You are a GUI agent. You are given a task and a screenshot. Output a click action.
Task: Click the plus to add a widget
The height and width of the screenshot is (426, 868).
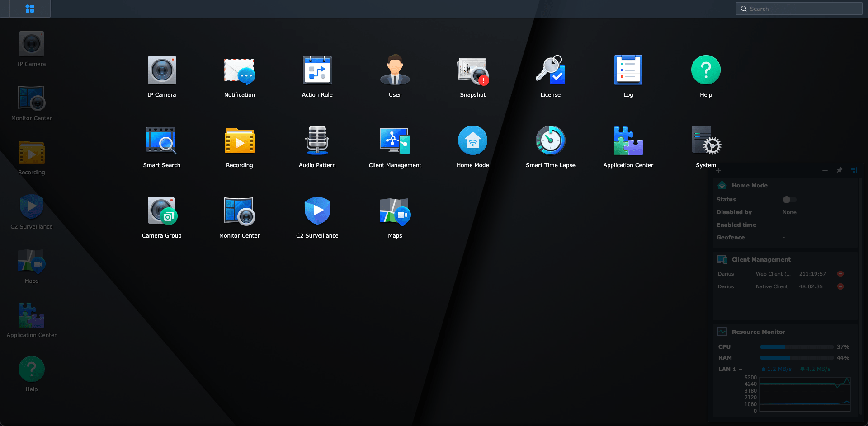click(718, 170)
